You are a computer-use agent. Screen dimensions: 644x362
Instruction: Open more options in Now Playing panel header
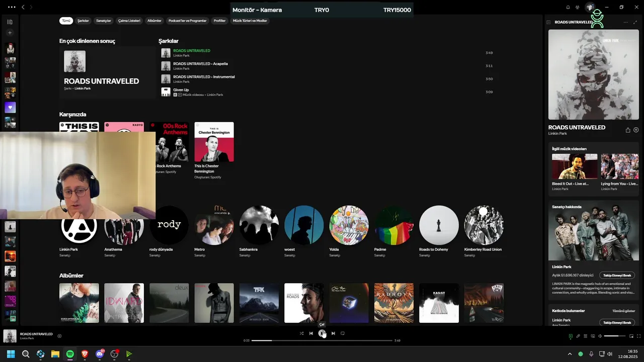[626, 22]
